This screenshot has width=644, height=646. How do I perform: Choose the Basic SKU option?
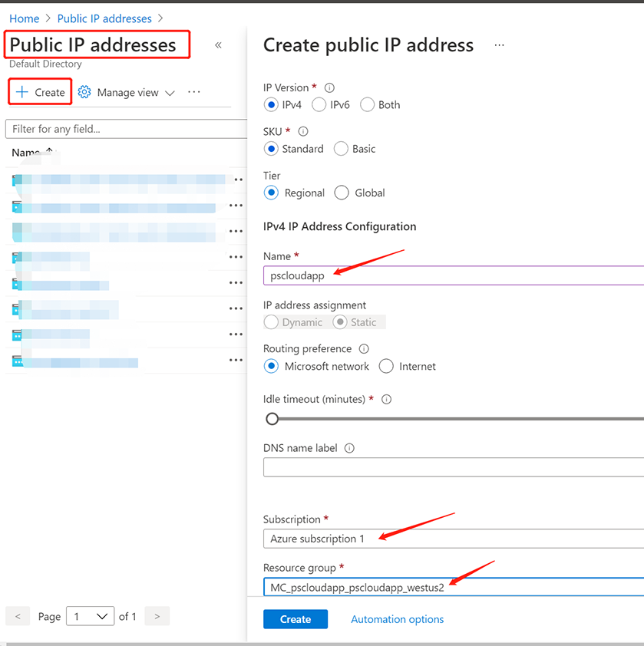pyautogui.click(x=342, y=149)
